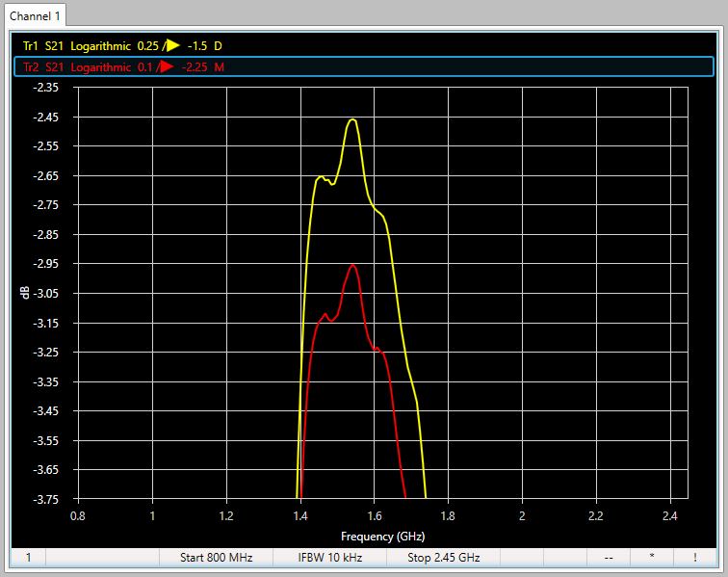Click the asterisk status bar indicator

[x=651, y=557]
